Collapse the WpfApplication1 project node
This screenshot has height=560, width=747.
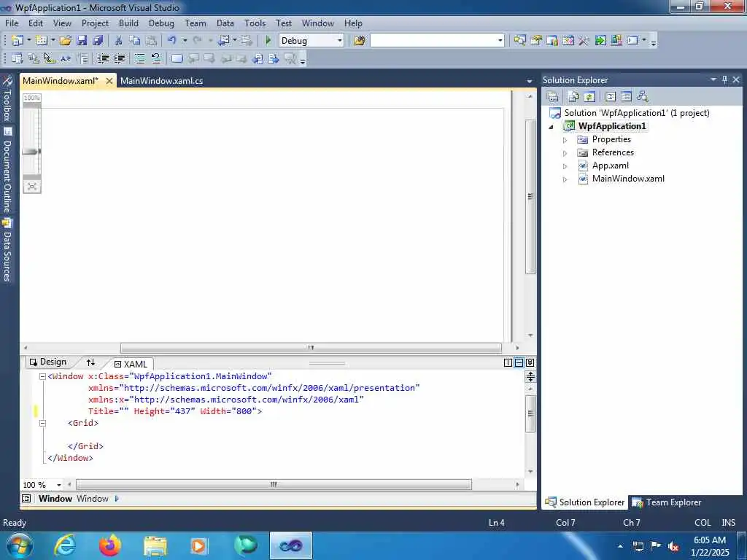[551, 127]
